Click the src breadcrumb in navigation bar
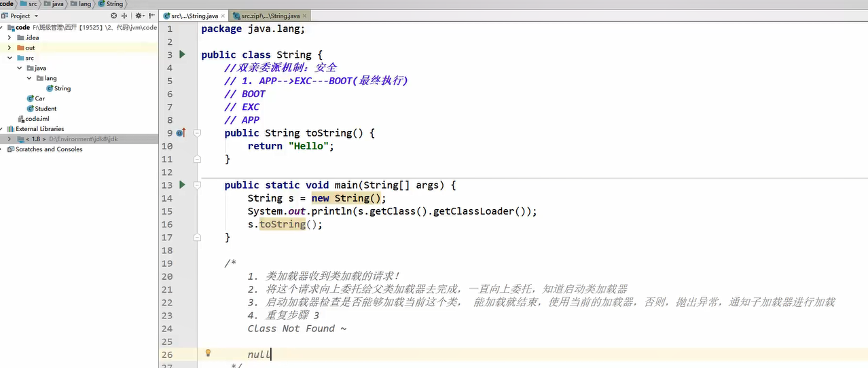 click(x=28, y=4)
